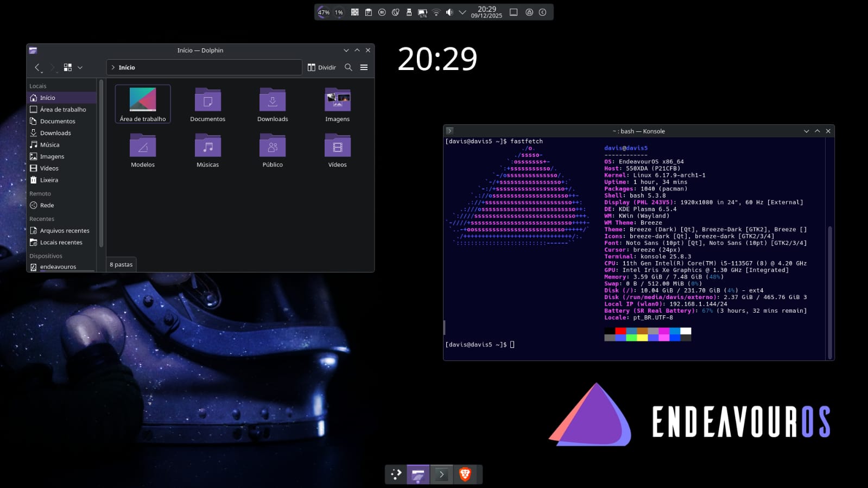Expand the hidden system tray icons arrow
Image resolution: width=868 pixels, height=488 pixels.
(462, 12)
